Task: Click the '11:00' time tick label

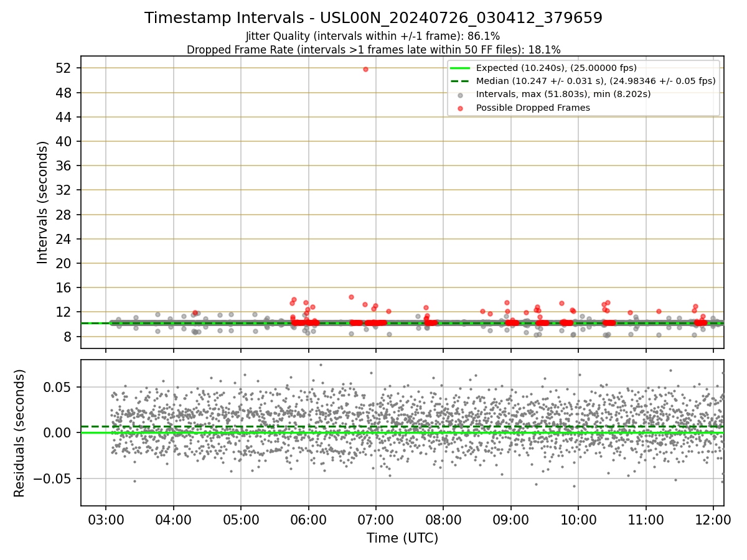Action: [x=646, y=520]
